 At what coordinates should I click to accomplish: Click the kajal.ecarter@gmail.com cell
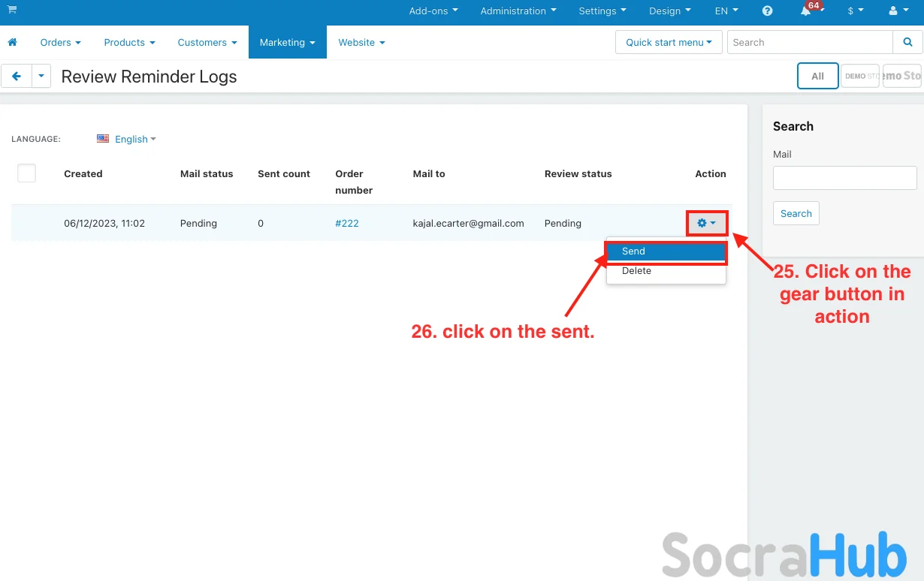click(469, 223)
